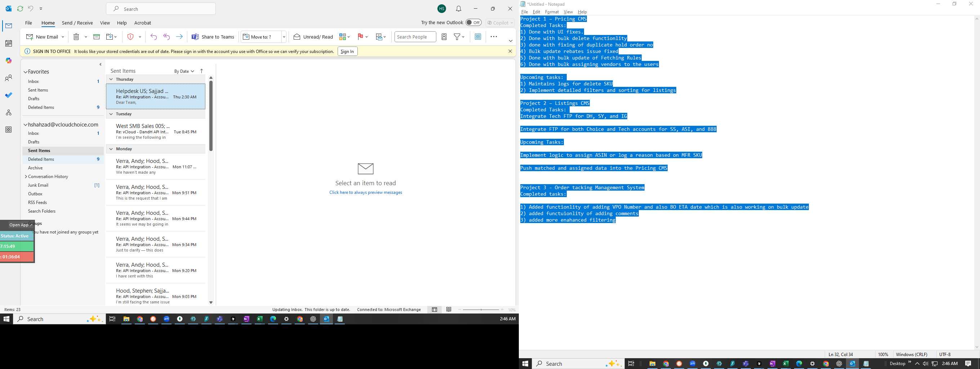Open the To Do checkmark icon in left sidebar
The width and height of the screenshot is (980, 369).
pyautogui.click(x=8, y=95)
